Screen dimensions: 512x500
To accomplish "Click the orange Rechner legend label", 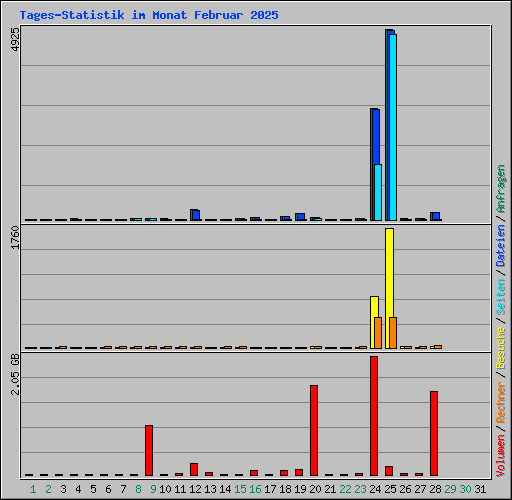I will click(x=501, y=402).
